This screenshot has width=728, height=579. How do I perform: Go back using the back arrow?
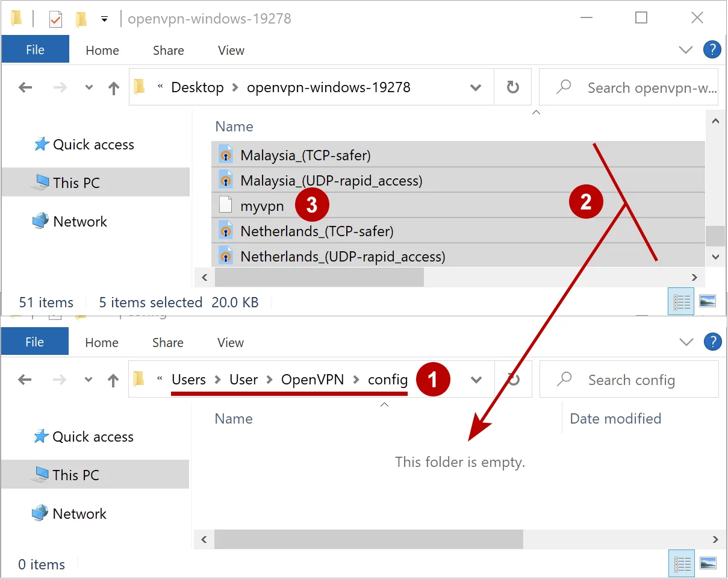click(25, 87)
